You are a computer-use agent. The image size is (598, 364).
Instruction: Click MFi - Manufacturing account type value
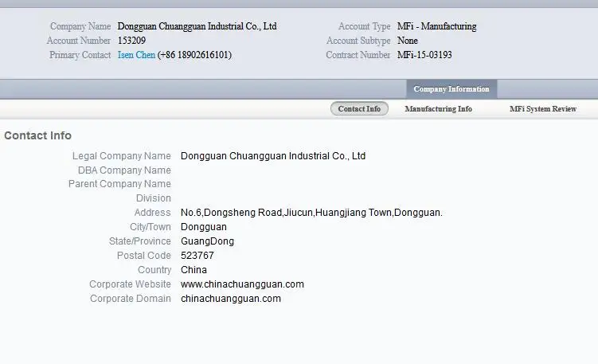point(436,26)
